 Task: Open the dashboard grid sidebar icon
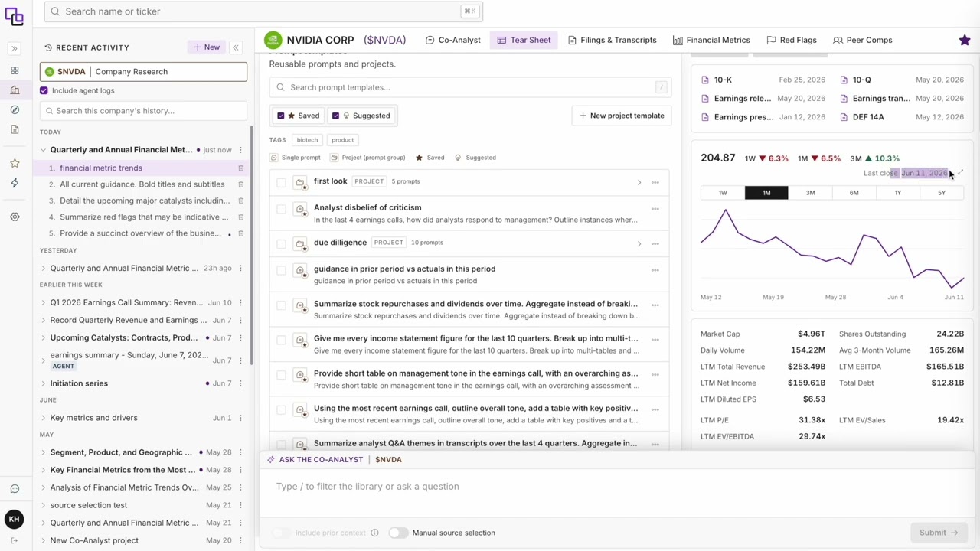15,70
